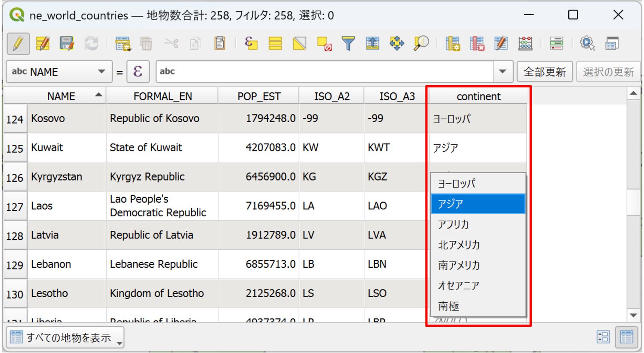
Task: Click the add feature icon
Action: click(x=122, y=43)
